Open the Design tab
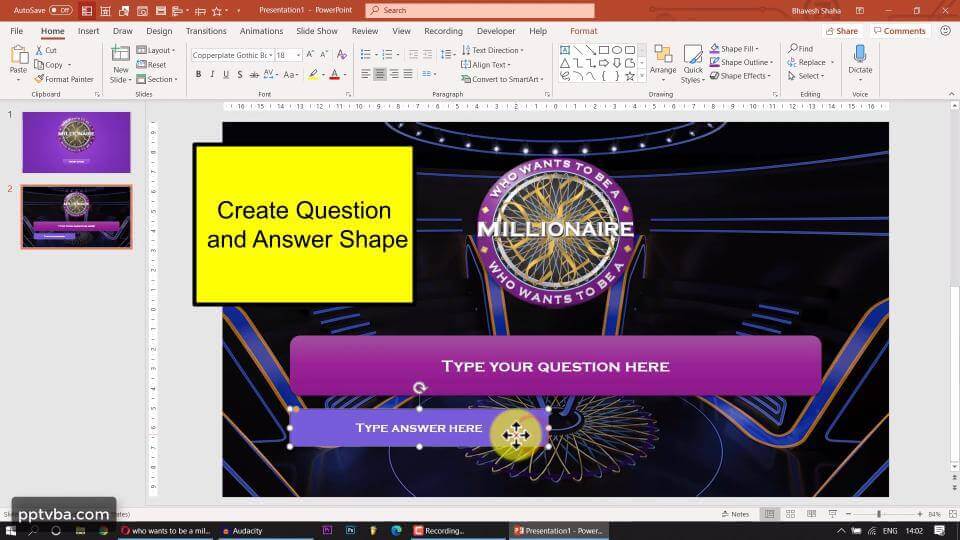The width and height of the screenshot is (960, 540). pos(159,31)
